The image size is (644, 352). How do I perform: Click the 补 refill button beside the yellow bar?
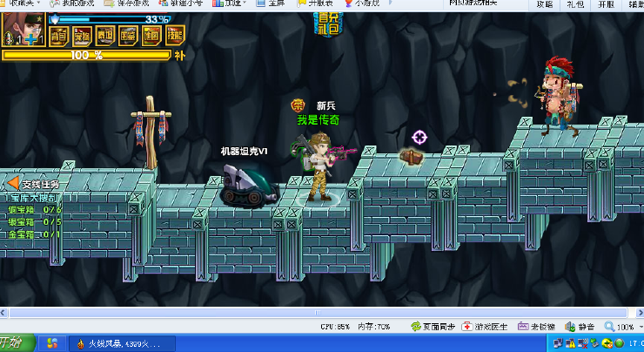pyautogui.click(x=179, y=56)
